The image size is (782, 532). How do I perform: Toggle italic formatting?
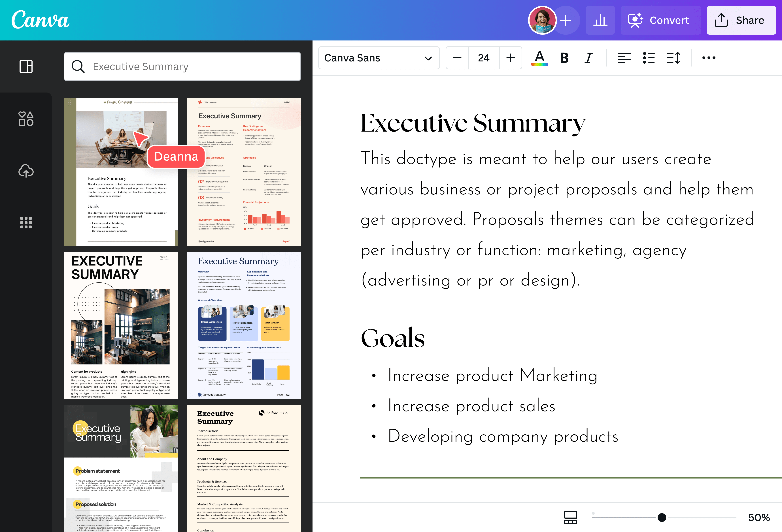point(588,58)
